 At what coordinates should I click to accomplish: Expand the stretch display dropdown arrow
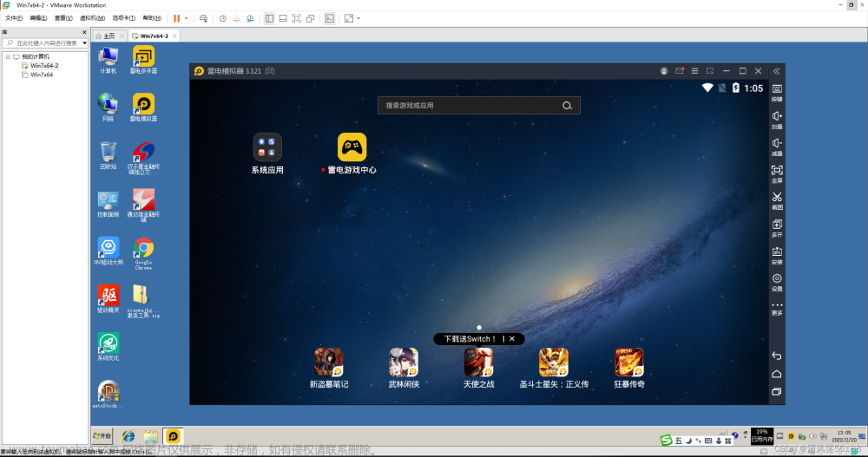[358, 18]
